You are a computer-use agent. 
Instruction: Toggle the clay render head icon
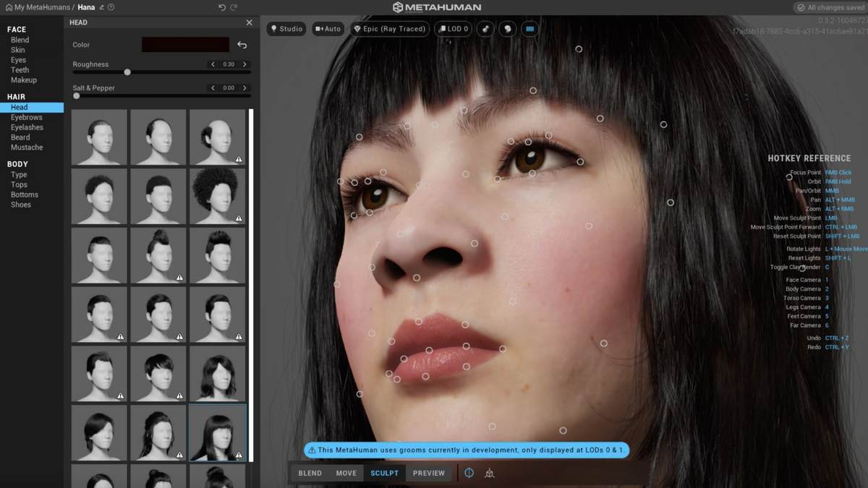(x=508, y=29)
